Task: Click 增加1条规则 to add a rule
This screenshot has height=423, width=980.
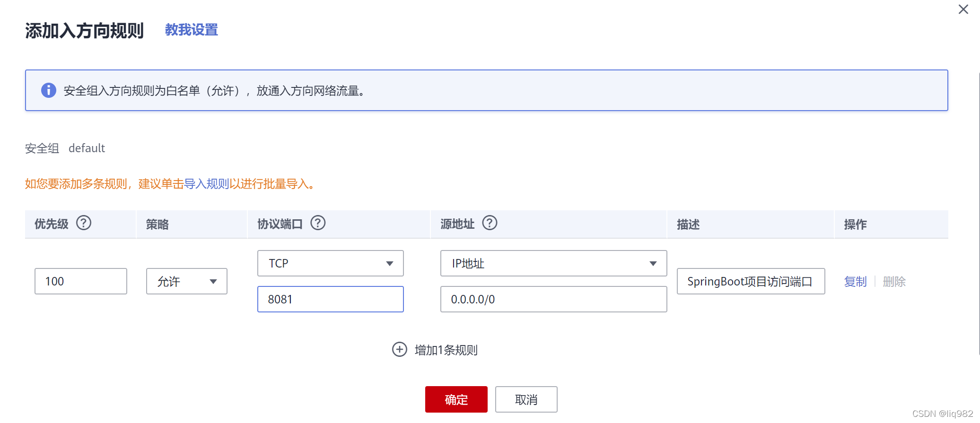Action: [446, 350]
